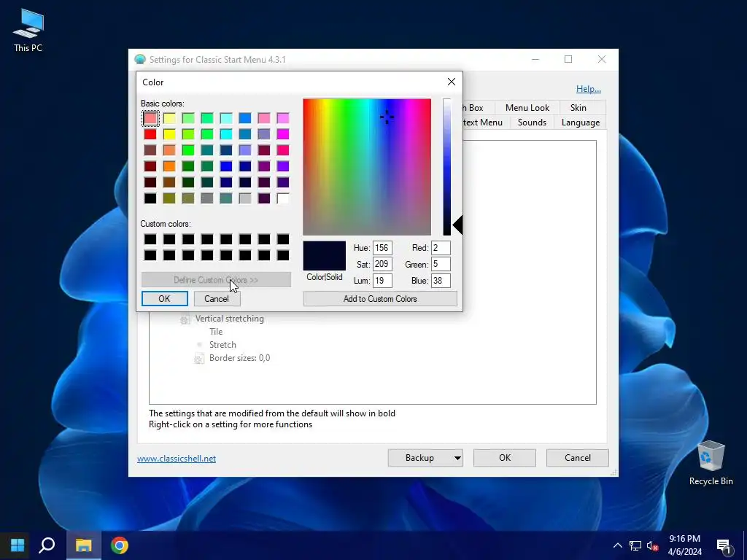Pick the black basic color swatch

coord(150,198)
